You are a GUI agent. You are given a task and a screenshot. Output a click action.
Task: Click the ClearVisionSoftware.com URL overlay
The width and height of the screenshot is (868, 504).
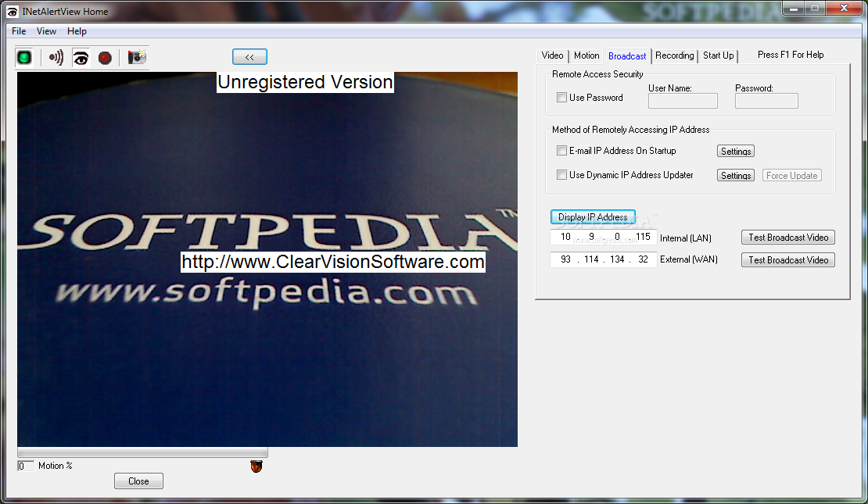click(x=333, y=262)
